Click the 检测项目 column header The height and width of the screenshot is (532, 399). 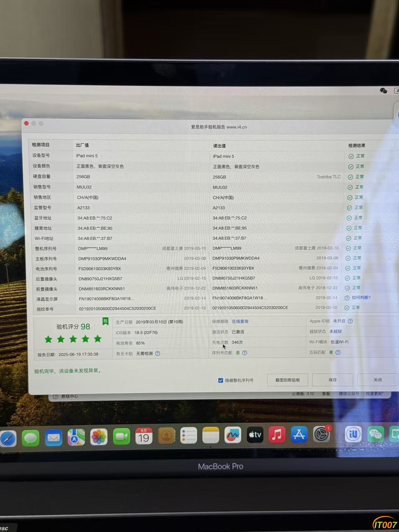[41, 145]
